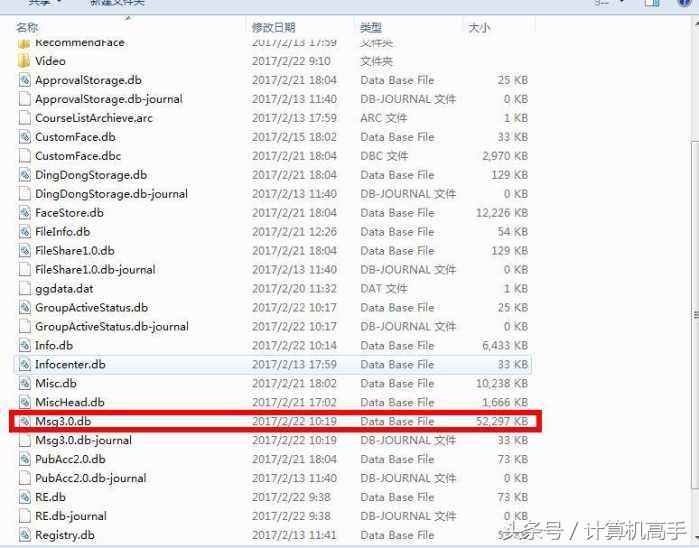Click the DingDongStorage.db-journal file icon
Screen dimensions: 699x548
[x=25, y=194]
